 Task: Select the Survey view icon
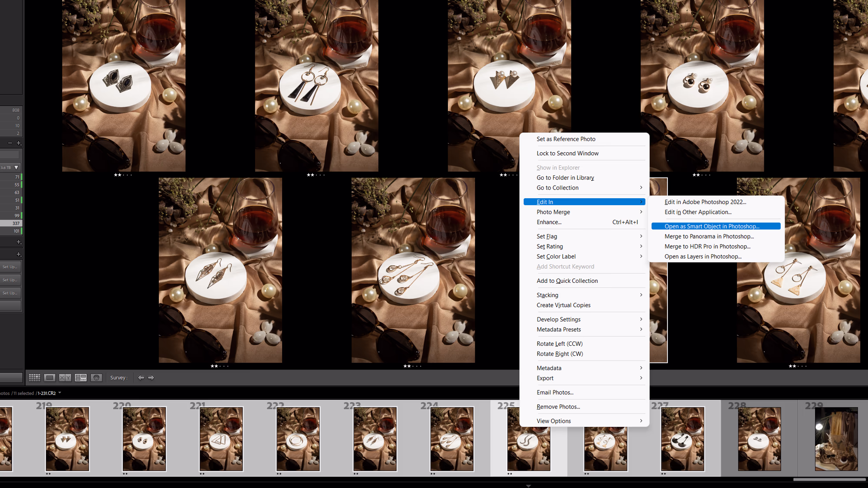point(81,378)
